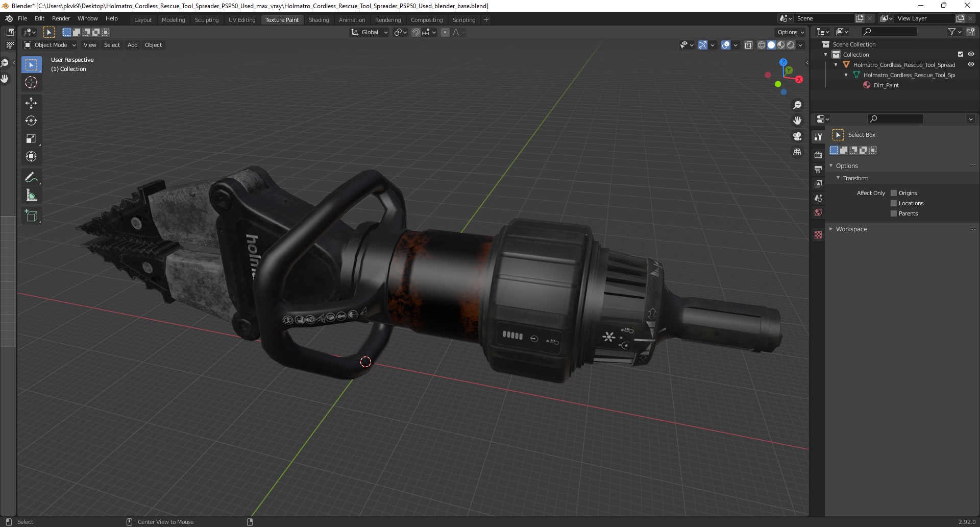Open the Tool properties tab
980x527 pixels.
818,137
